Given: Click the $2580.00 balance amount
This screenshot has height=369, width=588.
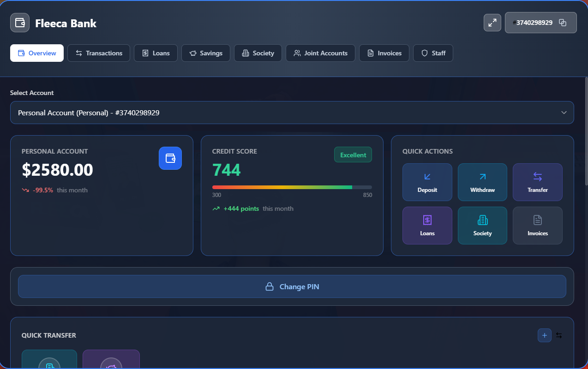Looking at the screenshot, I should pos(57,170).
